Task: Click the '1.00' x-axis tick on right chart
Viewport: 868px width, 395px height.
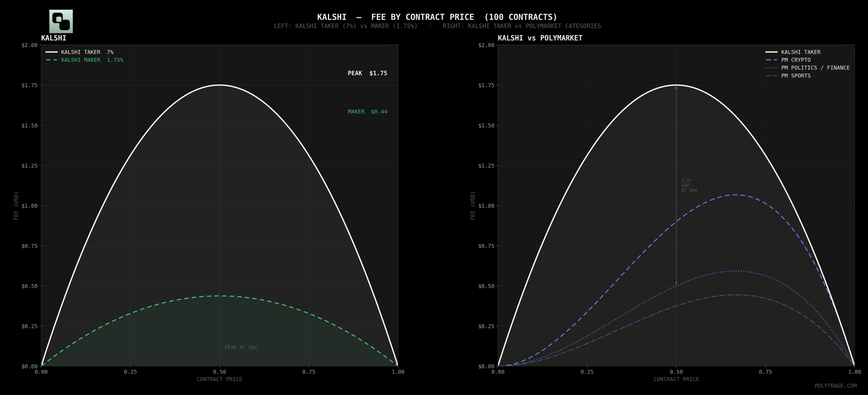Action: point(855,372)
